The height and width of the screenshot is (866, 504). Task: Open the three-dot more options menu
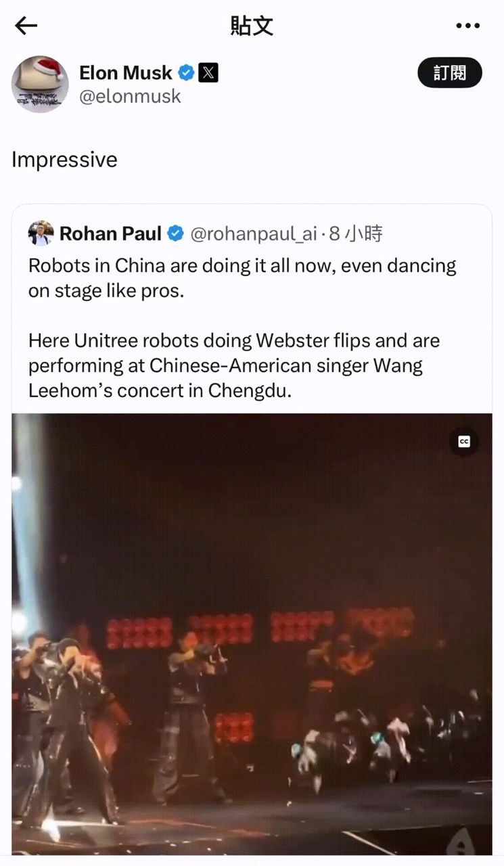(467, 26)
